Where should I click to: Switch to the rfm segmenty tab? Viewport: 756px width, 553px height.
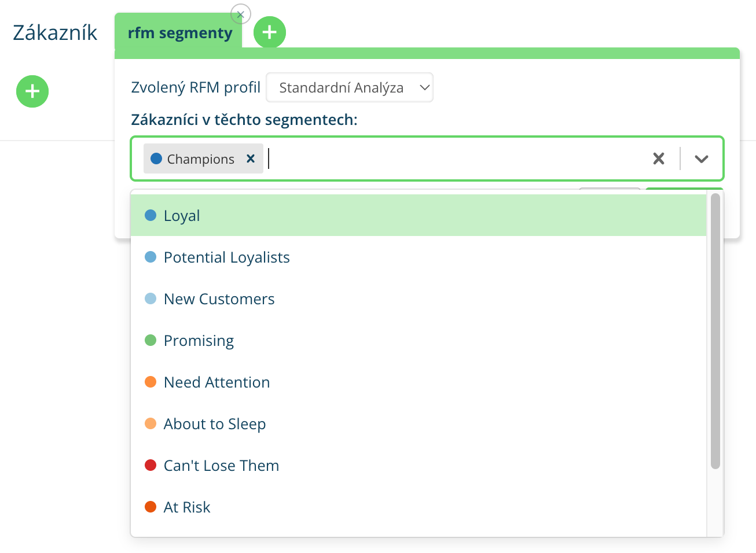pos(180,32)
